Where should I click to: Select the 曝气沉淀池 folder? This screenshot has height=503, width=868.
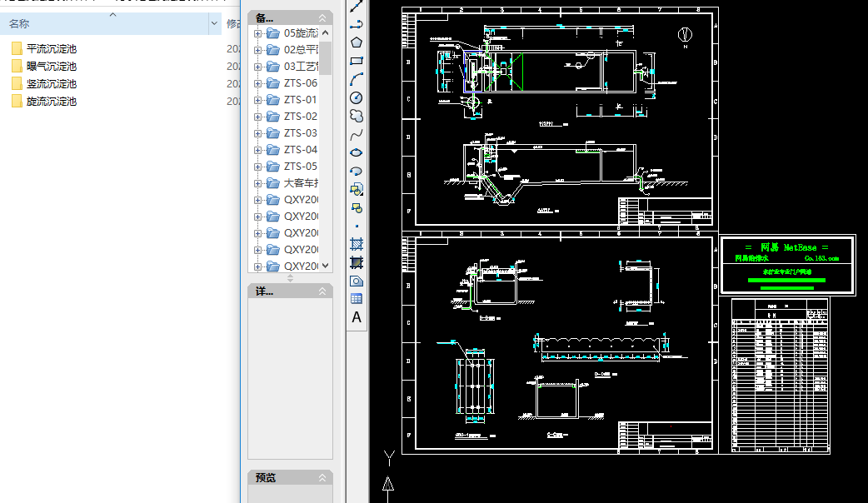click(52, 67)
